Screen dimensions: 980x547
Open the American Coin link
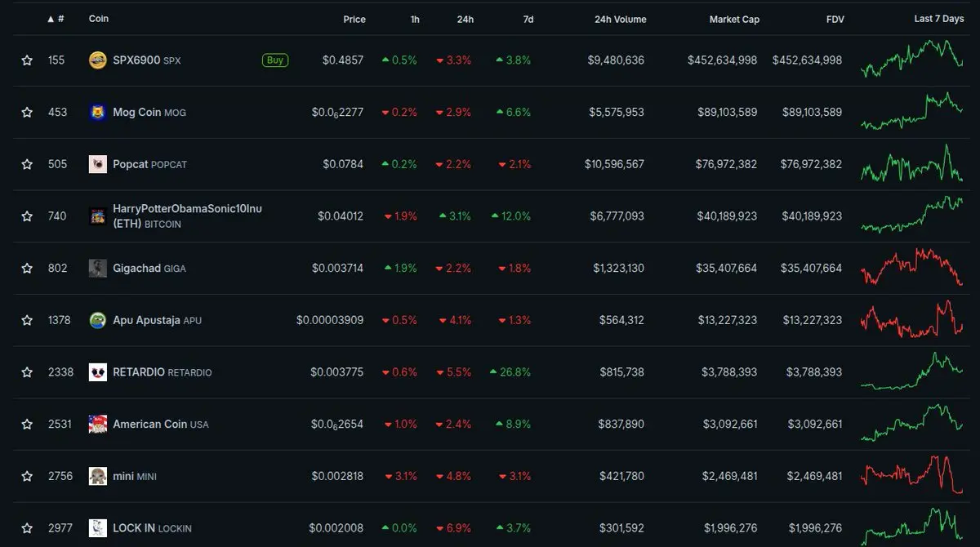161,425
